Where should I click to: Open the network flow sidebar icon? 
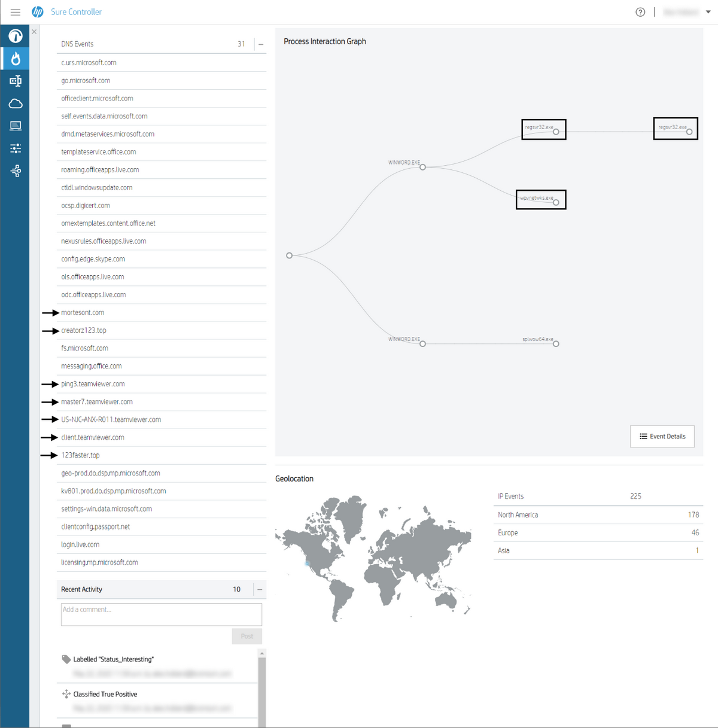(x=16, y=171)
